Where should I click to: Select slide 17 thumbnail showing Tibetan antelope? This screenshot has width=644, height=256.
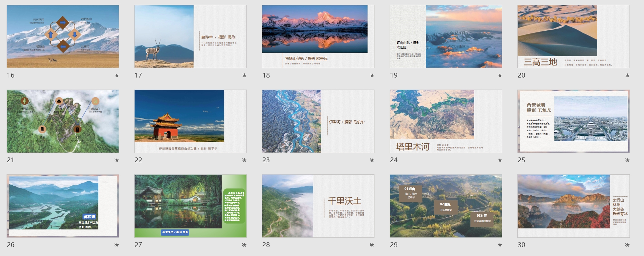click(x=191, y=36)
